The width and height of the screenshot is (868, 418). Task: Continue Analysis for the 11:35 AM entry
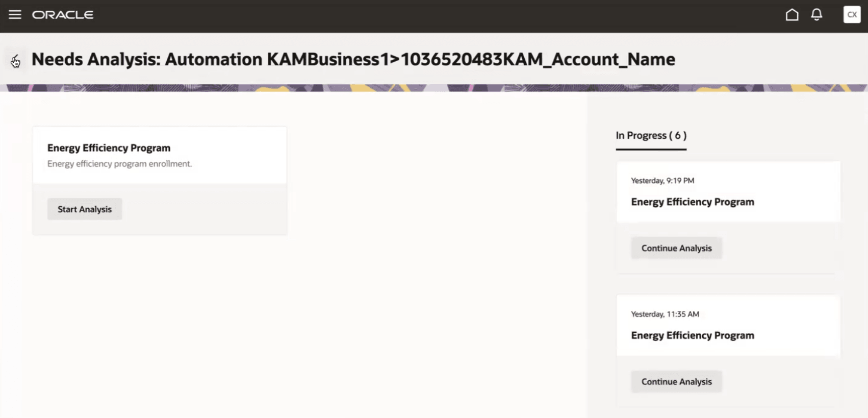[x=676, y=382]
